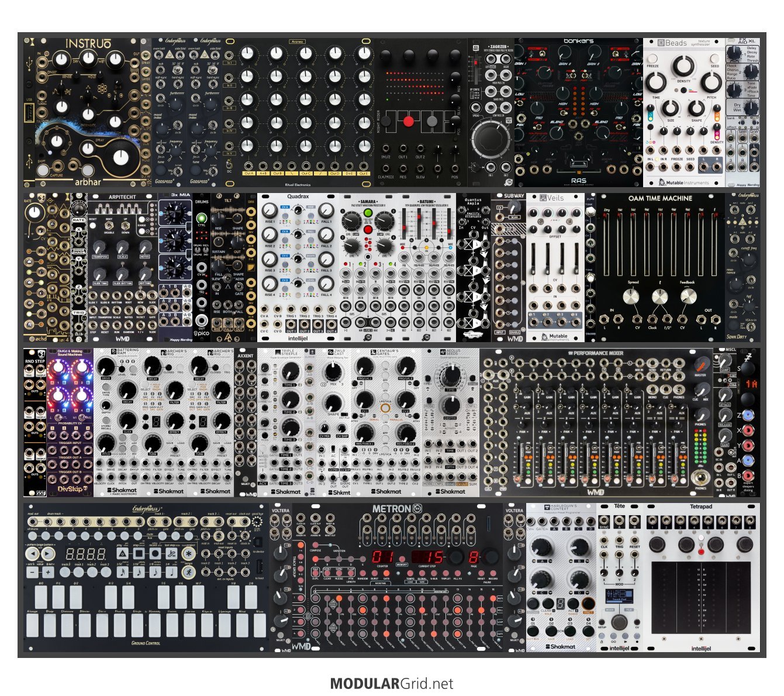Click the next pattern right arrow on Ground Control
This screenshot has width=784, height=696.
coord(48,553)
